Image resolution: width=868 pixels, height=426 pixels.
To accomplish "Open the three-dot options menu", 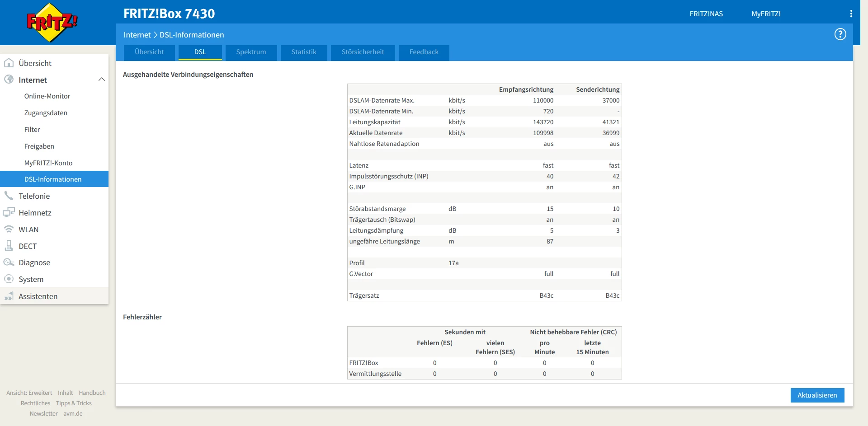I will 851,14.
